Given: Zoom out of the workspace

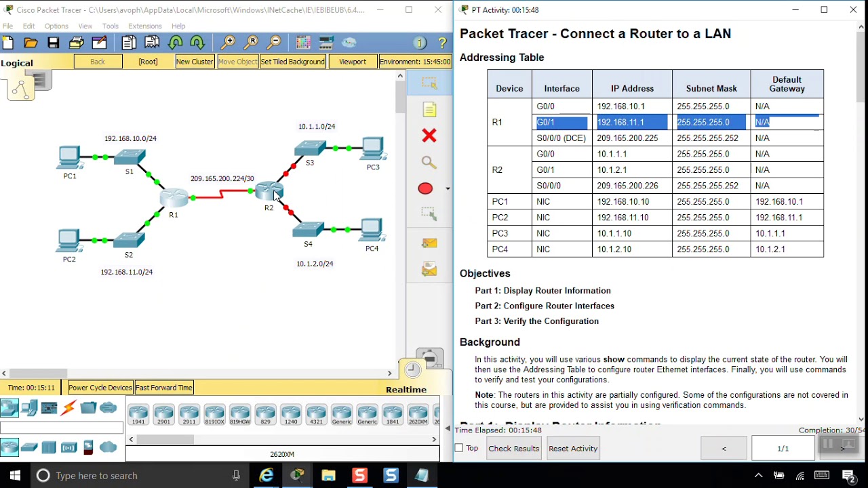Looking at the screenshot, I should [x=274, y=43].
